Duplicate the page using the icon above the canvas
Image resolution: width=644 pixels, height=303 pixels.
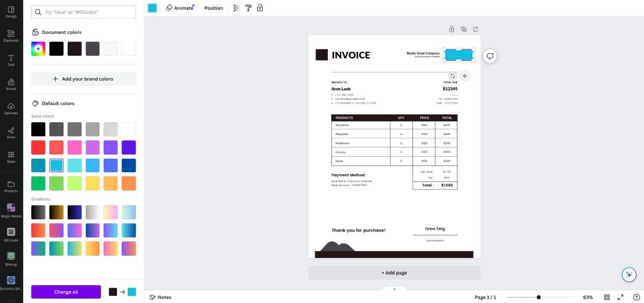464,29
